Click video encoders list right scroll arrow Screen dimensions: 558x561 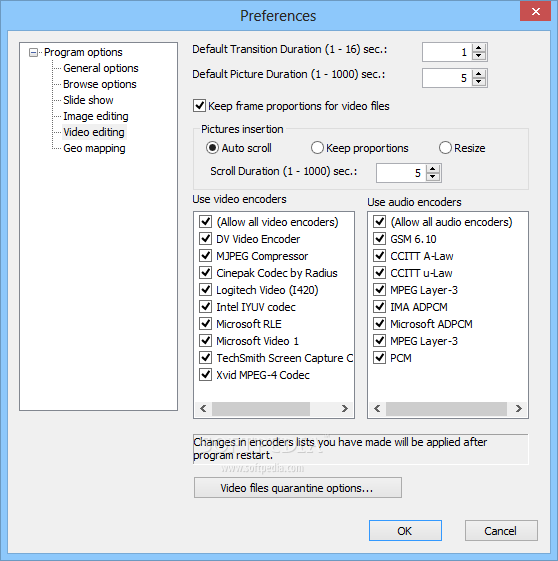345,409
